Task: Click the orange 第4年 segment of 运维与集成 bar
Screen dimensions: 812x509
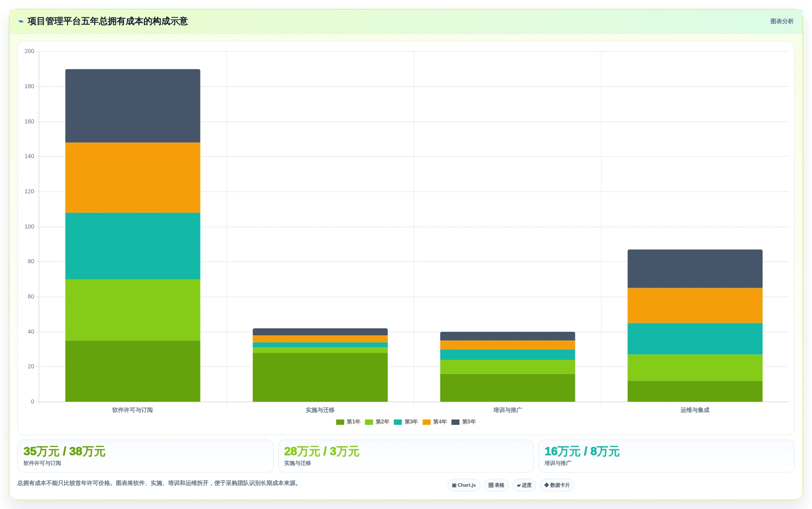Action: pyautogui.click(x=695, y=305)
